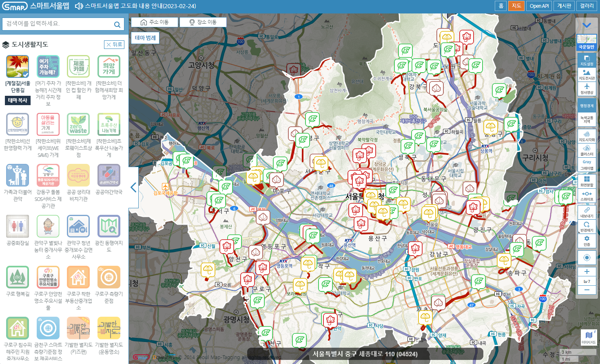Select the 제로 카페 theme icon
600x364 pixels.
point(78,66)
